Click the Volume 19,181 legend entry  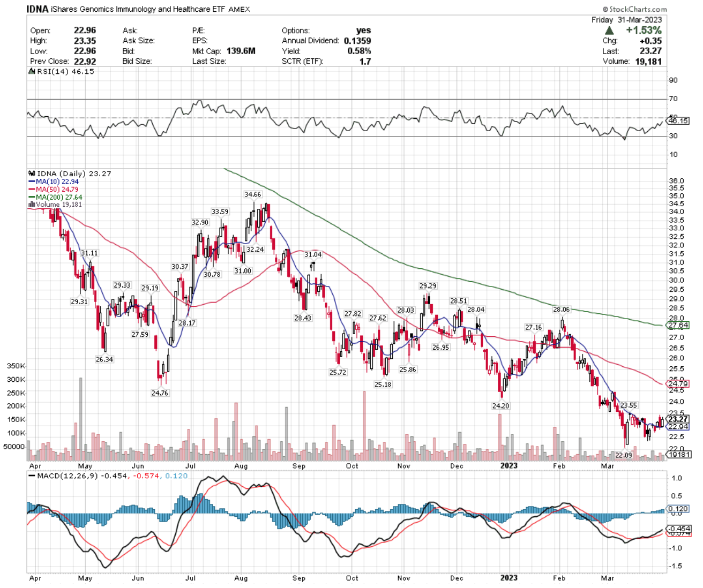pos(56,205)
